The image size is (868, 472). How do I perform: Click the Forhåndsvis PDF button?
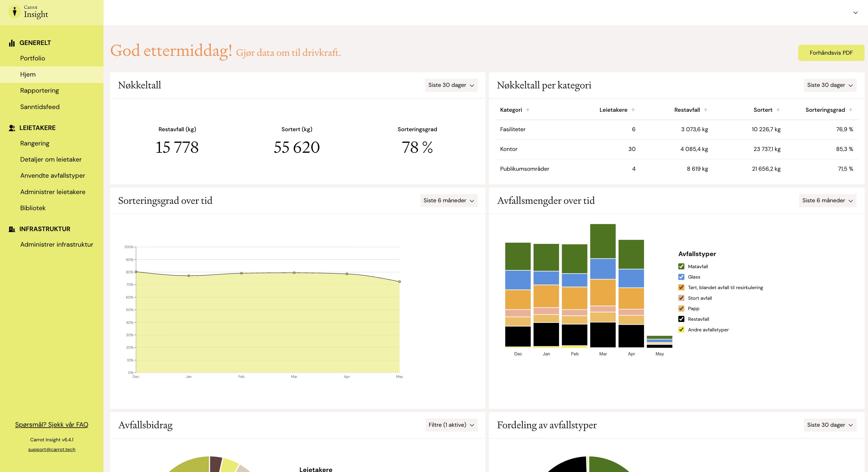tap(831, 53)
